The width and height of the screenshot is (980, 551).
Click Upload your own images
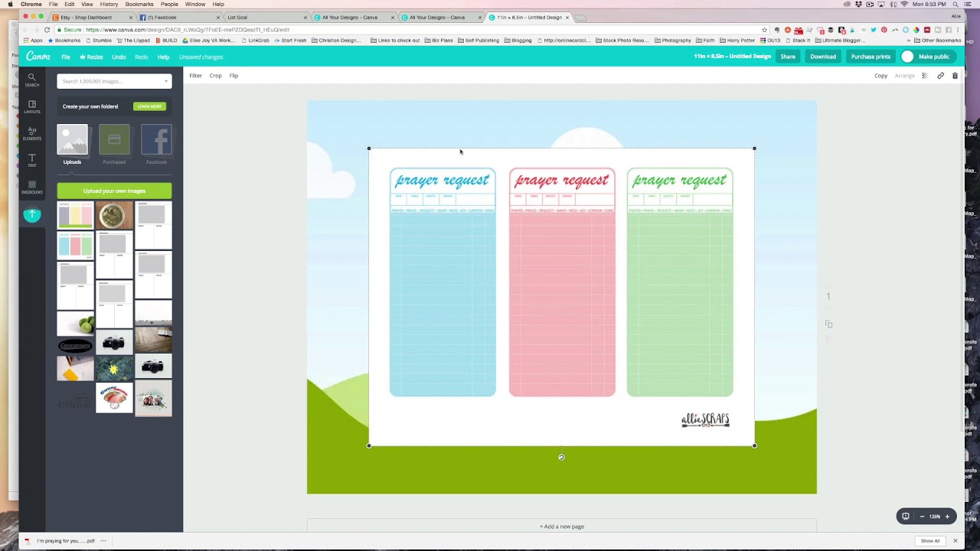click(x=114, y=191)
